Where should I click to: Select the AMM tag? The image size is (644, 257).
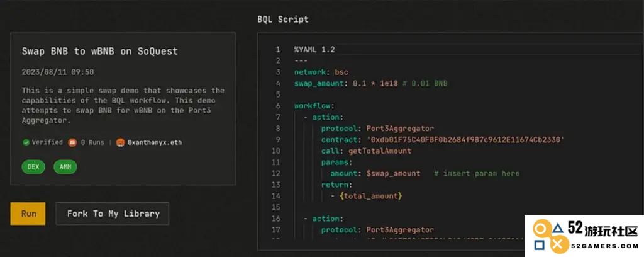tap(65, 167)
